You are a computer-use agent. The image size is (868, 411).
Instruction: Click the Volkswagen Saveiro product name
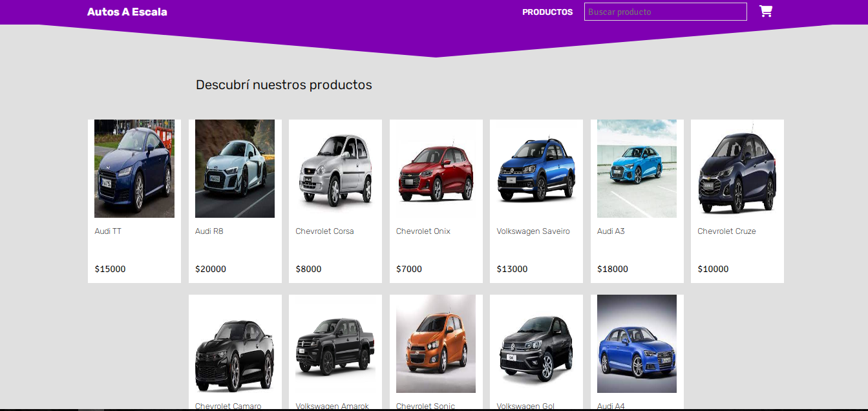click(533, 231)
